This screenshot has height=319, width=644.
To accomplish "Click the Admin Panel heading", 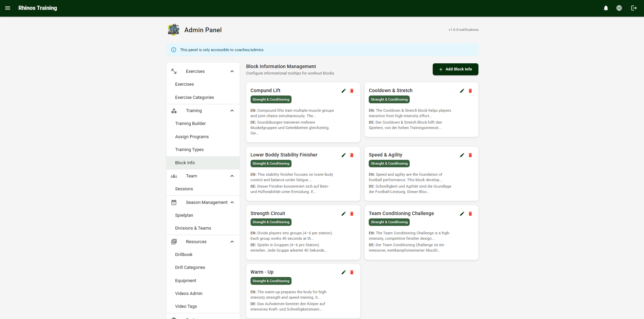I will coord(203,30).
